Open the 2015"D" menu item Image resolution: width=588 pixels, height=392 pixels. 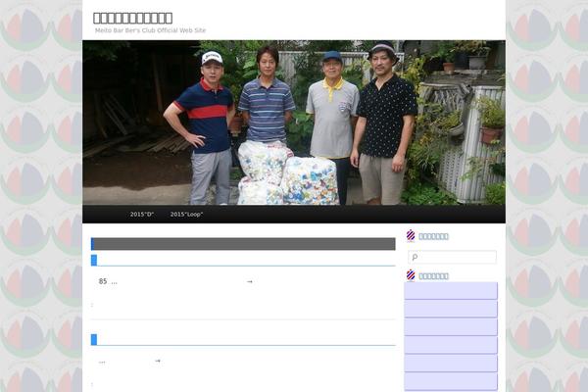(142, 215)
